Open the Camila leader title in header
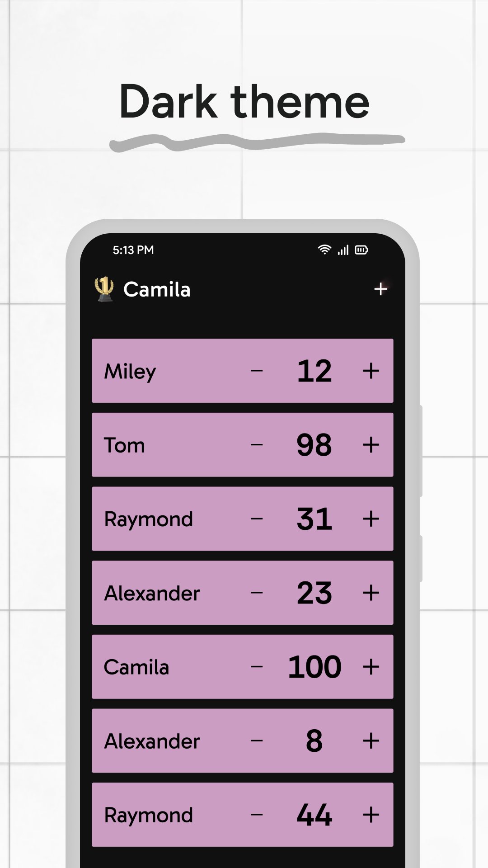Image resolution: width=488 pixels, height=868 pixels. point(157,289)
